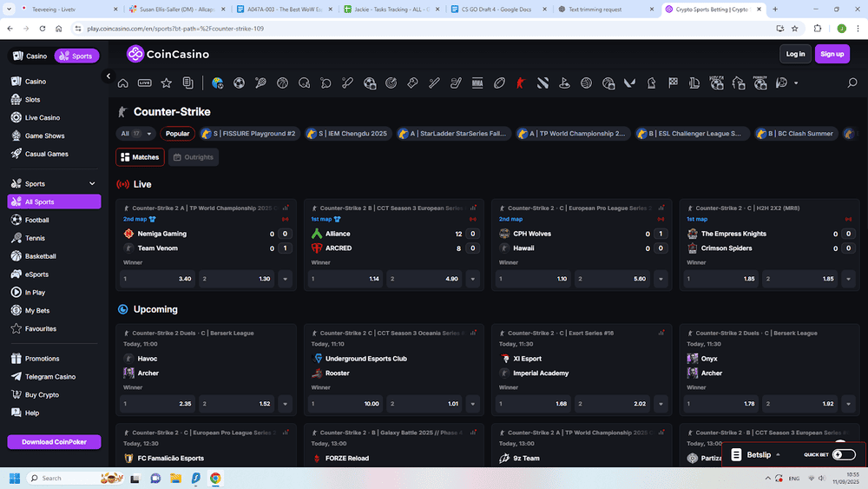Select the basketball sport icon
The width and height of the screenshot is (868, 489).
click(282, 83)
